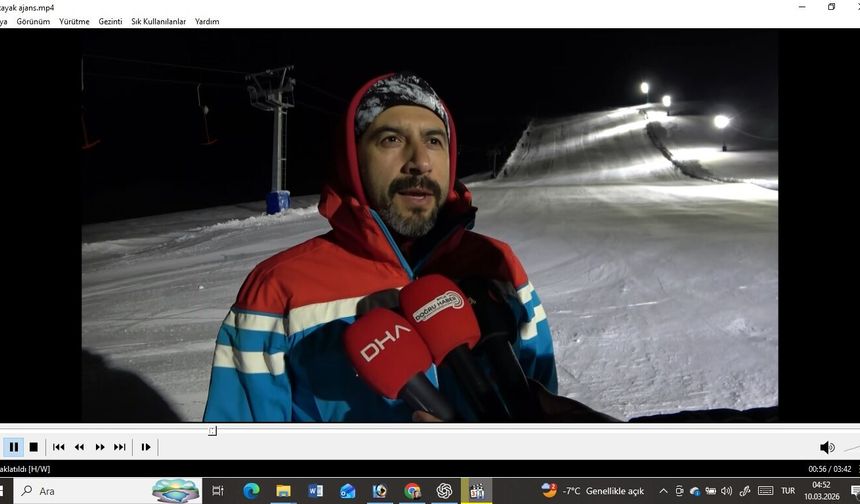
Task: Pause the video playback
Action: click(x=14, y=447)
